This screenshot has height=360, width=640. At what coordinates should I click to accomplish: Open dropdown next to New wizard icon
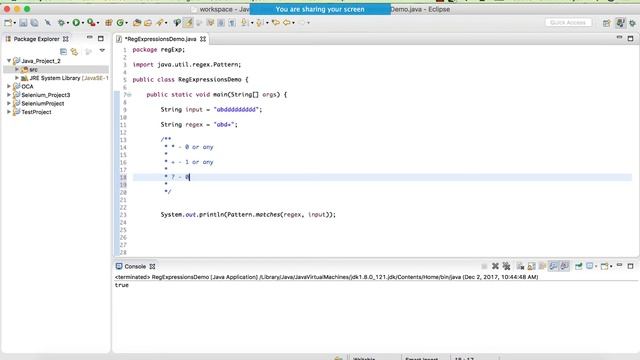(x=14, y=23)
